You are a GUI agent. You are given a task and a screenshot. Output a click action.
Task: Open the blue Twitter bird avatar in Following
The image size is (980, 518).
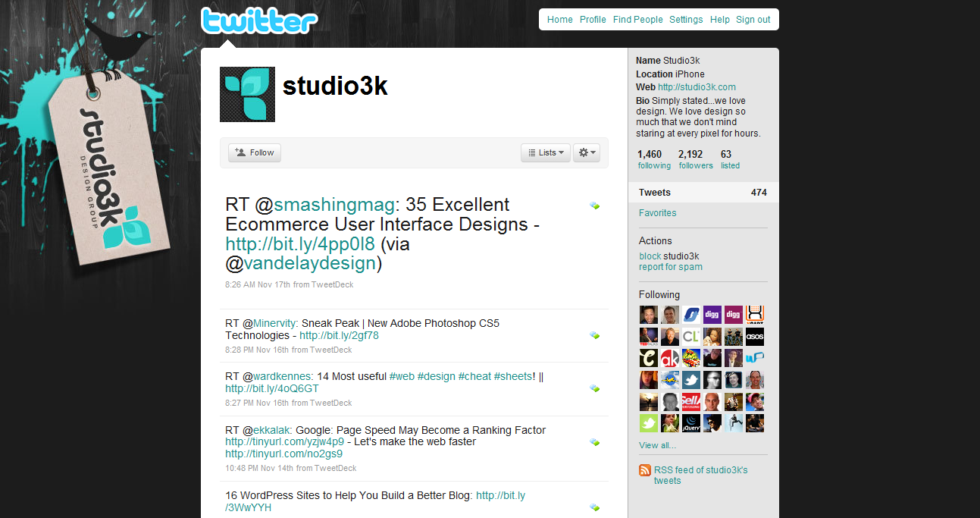pos(691,379)
